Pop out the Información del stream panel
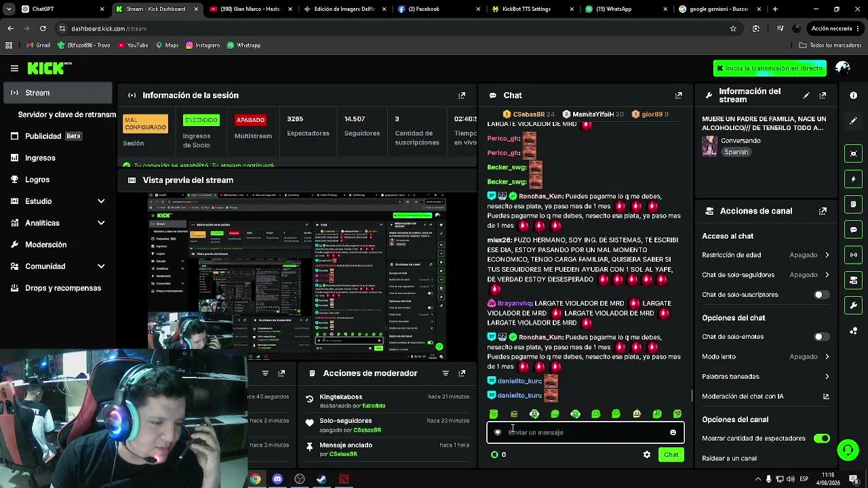The height and width of the screenshot is (488, 868). [823, 96]
